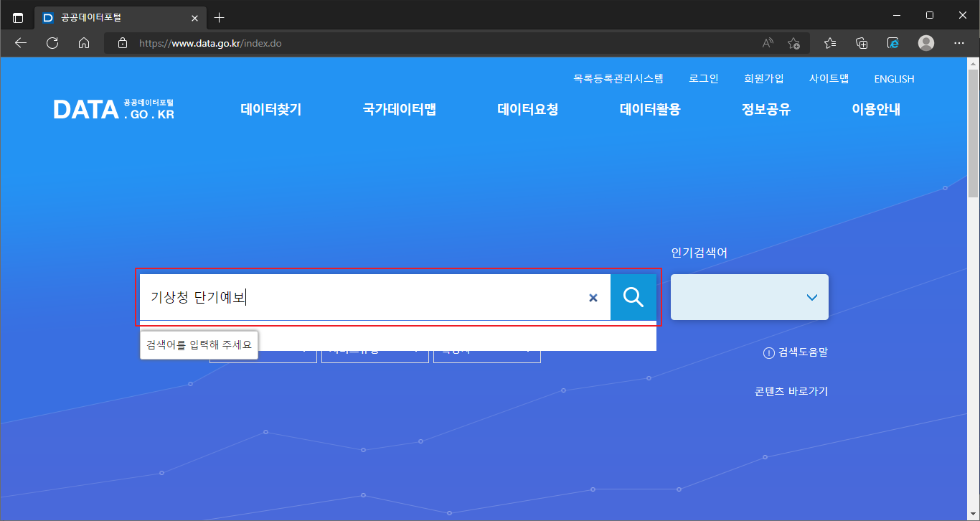Open the tab actions menu icon
This screenshot has width=980, height=521.
click(18, 17)
